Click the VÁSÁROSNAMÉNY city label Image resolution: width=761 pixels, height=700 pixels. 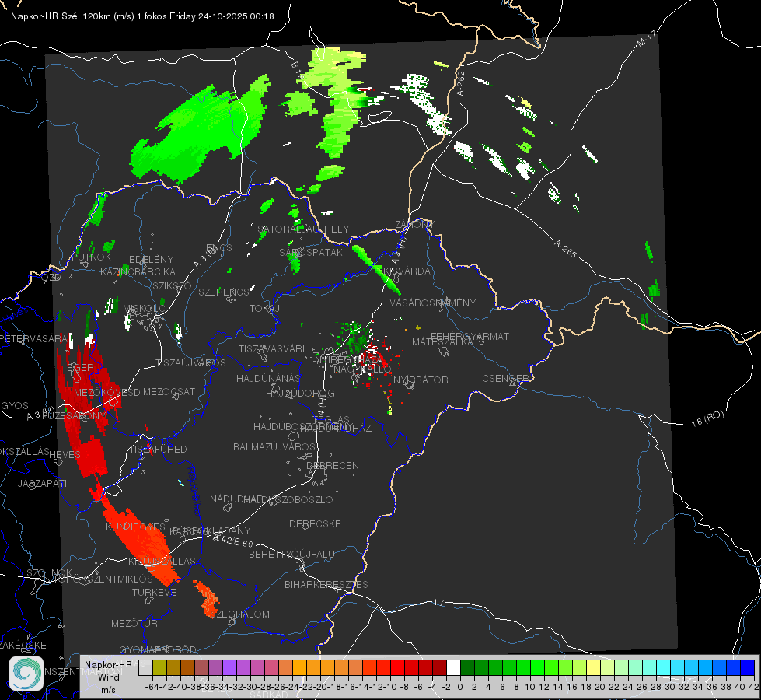[x=433, y=303]
